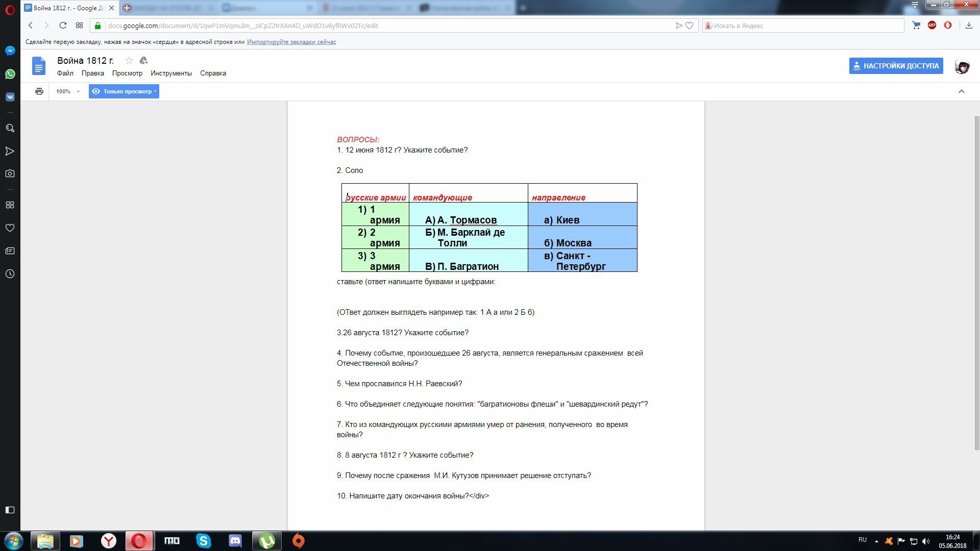The height and width of the screenshot is (551, 980).
Task: Click НАСТРОЙКИ ДОСТУПА button
Action: coord(896,66)
